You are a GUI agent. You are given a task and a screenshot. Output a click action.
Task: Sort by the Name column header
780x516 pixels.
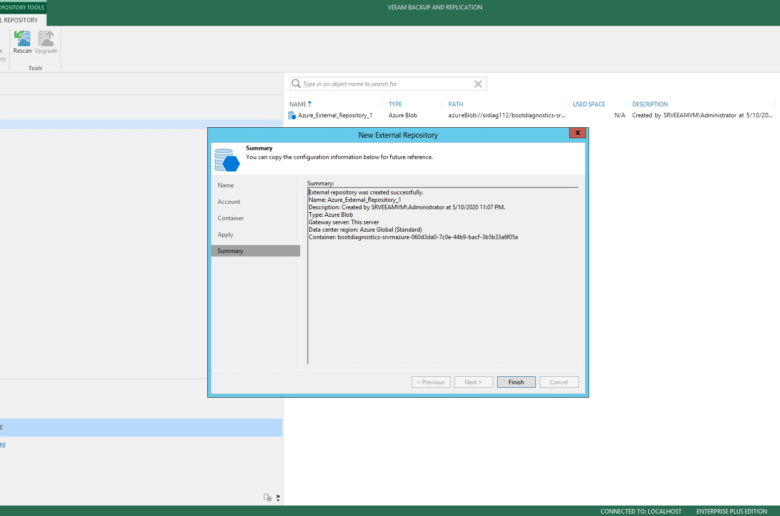pyautogui.click(x=300, y=104)
